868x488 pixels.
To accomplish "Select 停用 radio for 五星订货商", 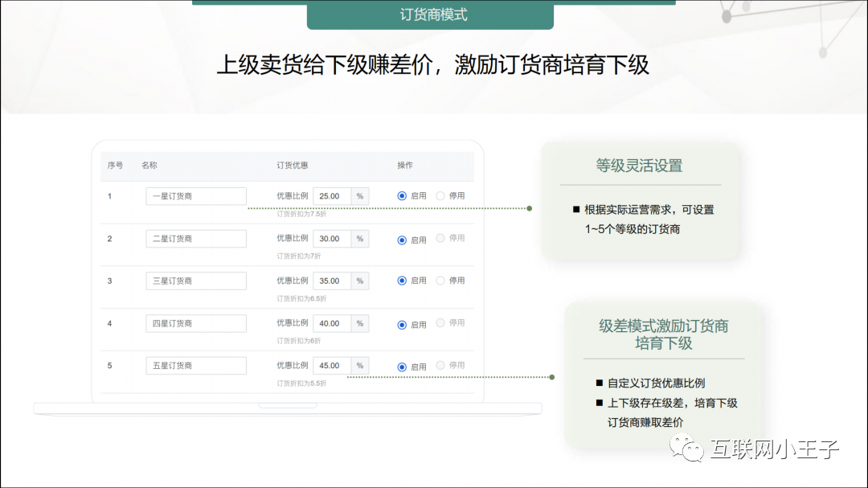I will tap(440, 366).
